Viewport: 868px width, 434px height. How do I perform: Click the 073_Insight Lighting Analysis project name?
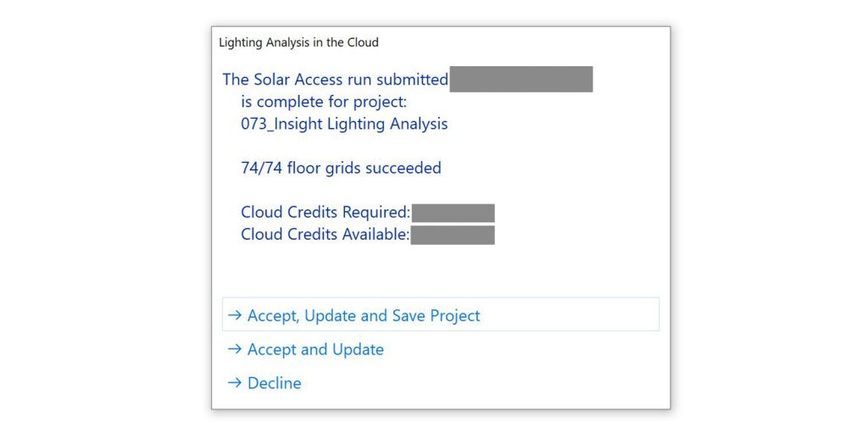[x=344, y=124]
